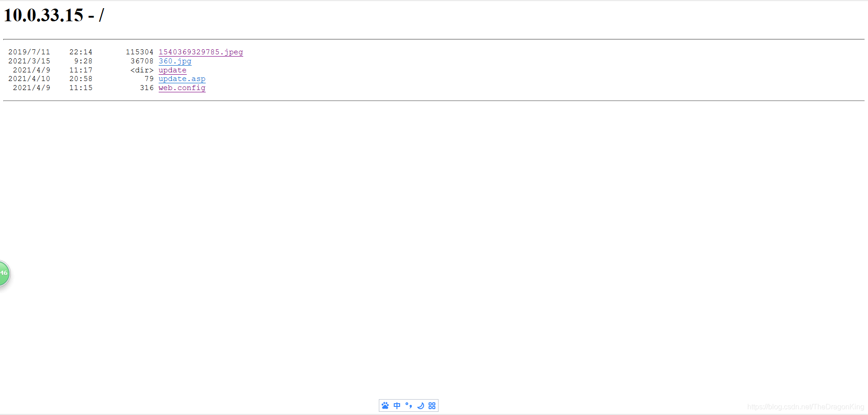868x415 pixels.
Task: Open the update directory link
Action: 173,70
